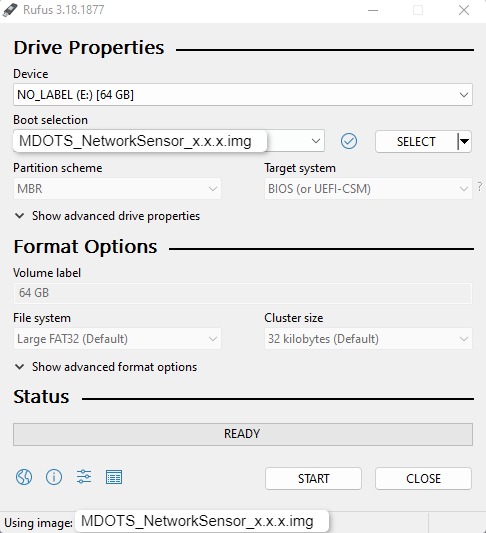Click the SELECT image button
This screenshot has height=533, width=486.
(x=417, y=141)
